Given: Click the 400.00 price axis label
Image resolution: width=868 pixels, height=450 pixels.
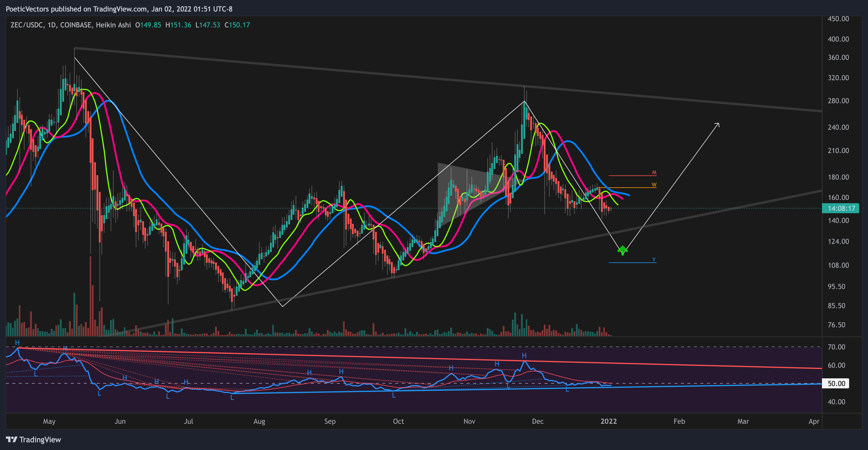Looking at the screenshot, I should click(x=838, y=39).
